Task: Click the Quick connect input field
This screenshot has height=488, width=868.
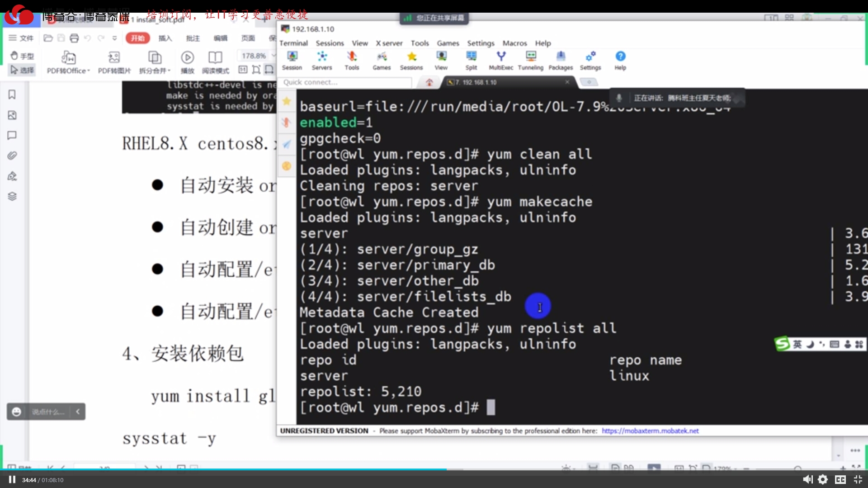Action: [346, 82]
